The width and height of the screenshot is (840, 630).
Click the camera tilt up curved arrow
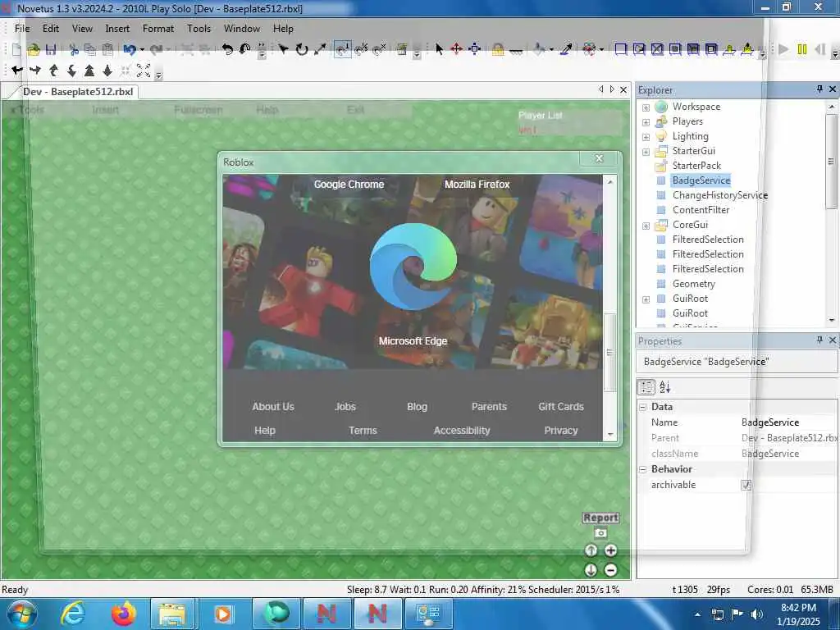point(53,71)
